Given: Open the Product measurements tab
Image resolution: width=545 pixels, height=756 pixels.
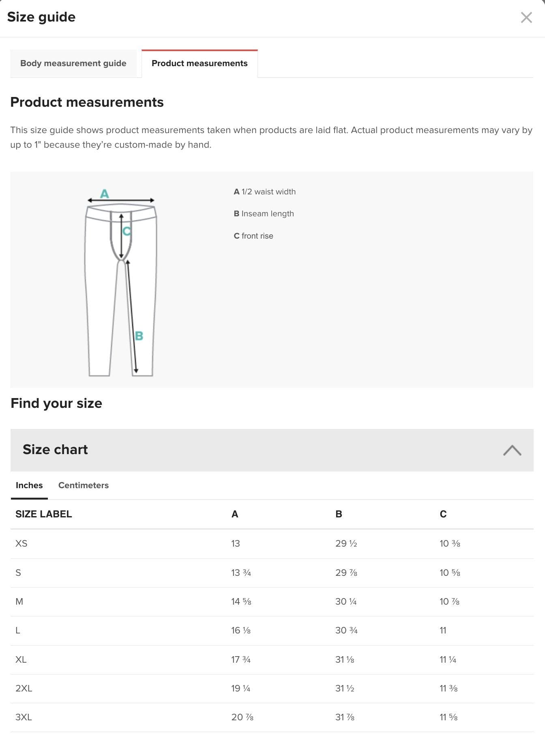Looking at the screenshot, I should [x=199, y=63].
